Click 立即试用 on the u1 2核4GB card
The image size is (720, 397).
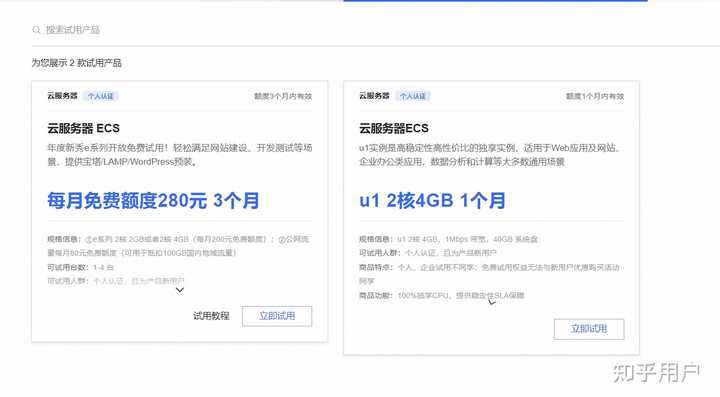click(589, 329)
